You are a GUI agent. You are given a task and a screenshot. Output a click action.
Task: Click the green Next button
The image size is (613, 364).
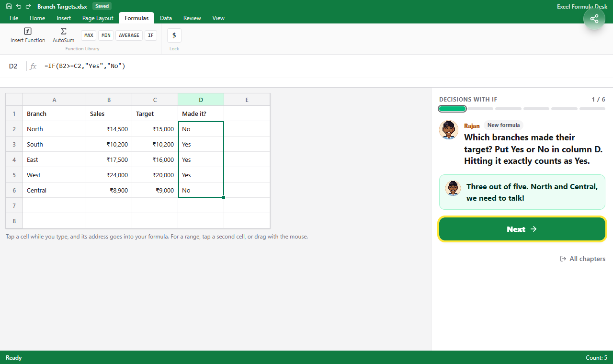point(522,229)
